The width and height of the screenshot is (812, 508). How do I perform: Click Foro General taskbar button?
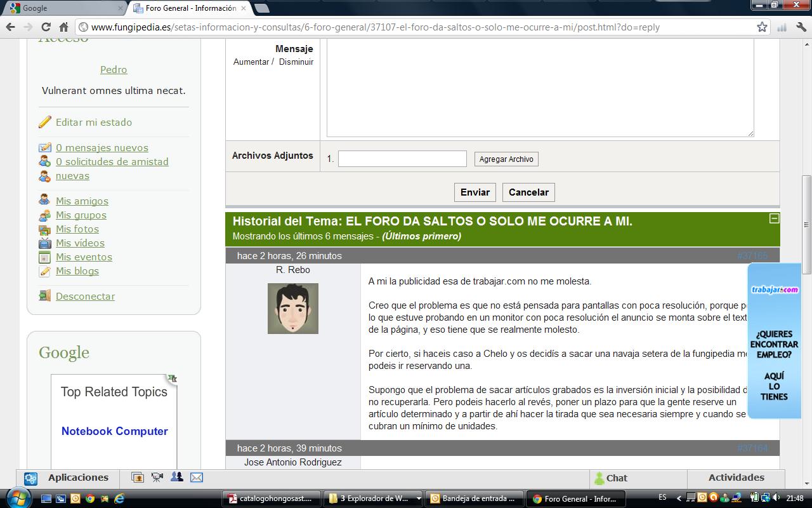coord(576,498)
